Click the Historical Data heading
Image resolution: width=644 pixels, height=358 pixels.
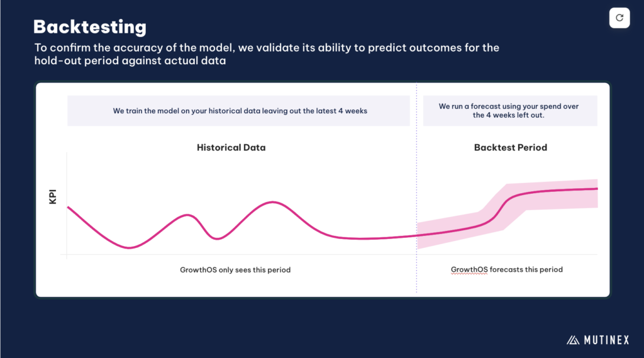tap(231, 148)
